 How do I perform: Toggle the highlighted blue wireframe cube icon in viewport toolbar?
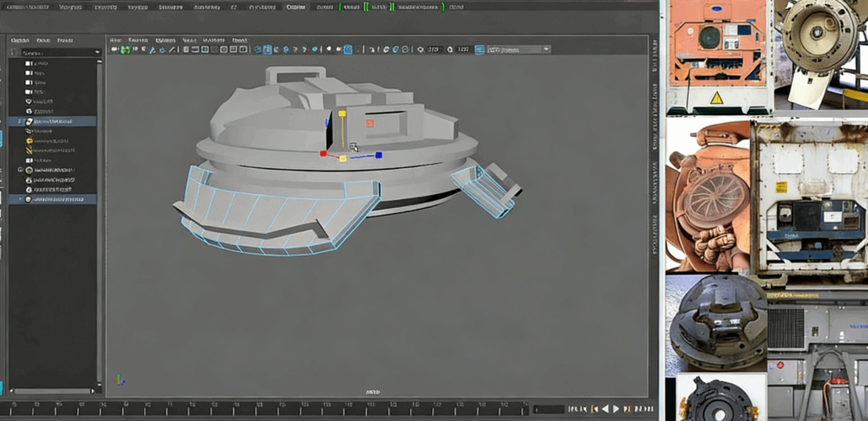click(x=267, y=50)
